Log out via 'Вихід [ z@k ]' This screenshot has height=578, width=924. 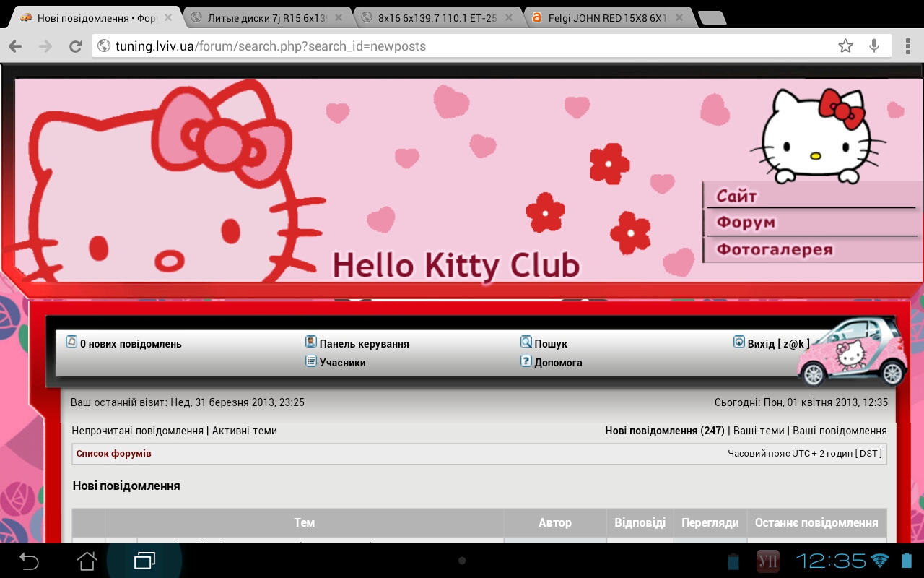779,344
